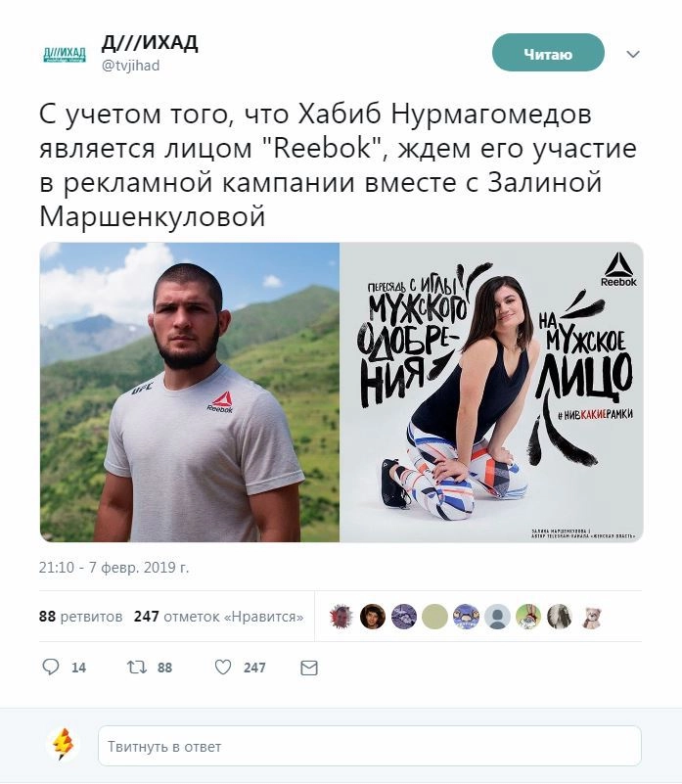Retweet using the arrows icon

click(x=137, y=667)
